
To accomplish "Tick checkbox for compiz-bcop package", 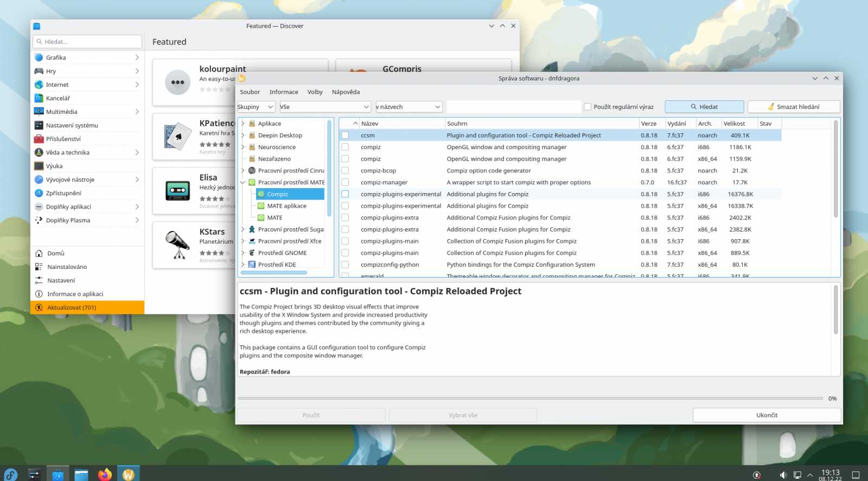I will pos(345,170).
